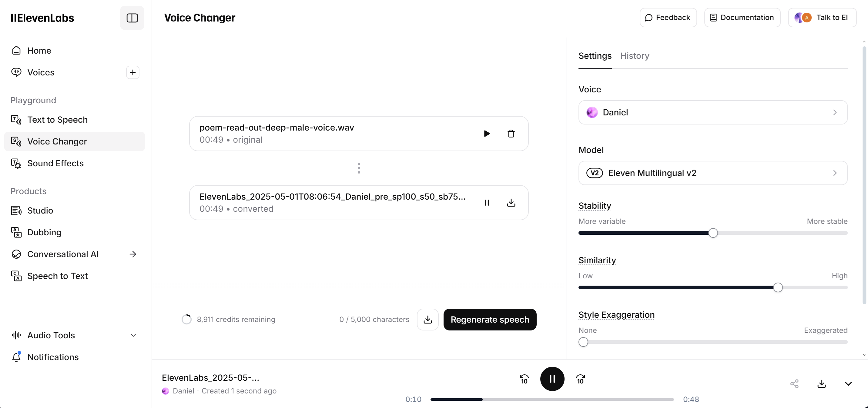Open the Eleven Multilingual v2 model selector
The width and height of the screenshot is (868, 408).
713,173
